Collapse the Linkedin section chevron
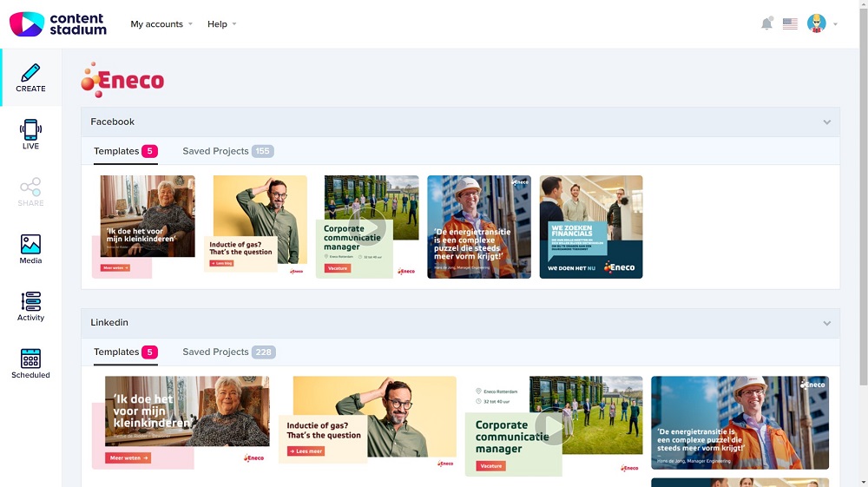The image size is (868, 487). click(826, 323)
